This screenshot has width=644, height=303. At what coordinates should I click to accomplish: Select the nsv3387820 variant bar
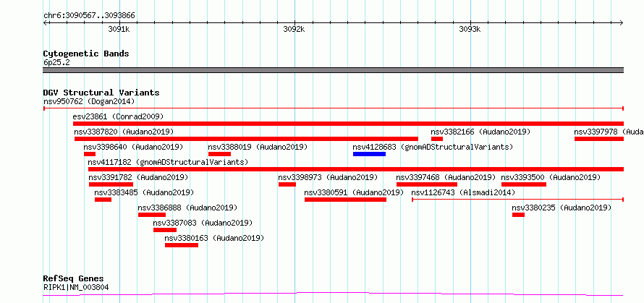coord(246,139)
